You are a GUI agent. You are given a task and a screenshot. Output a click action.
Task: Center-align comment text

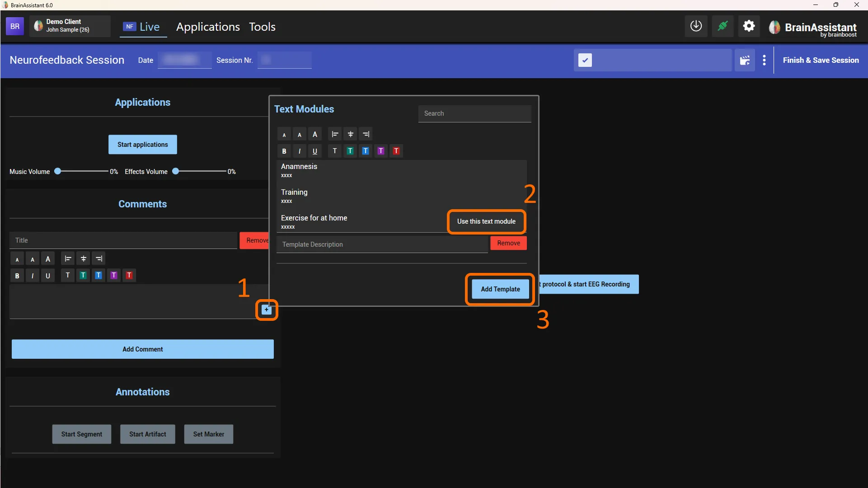83,259
